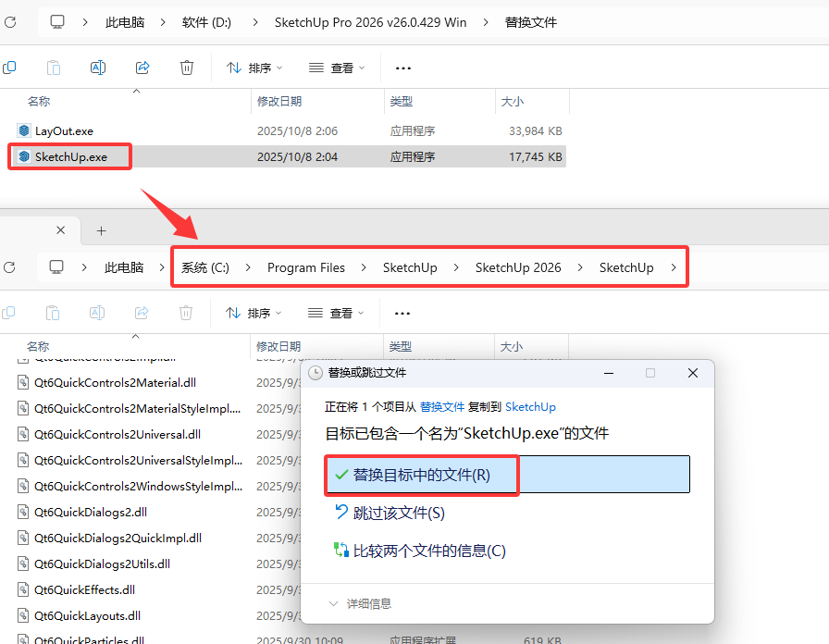Click the share icon in upper toolbar
Screen dimensions: 829x644
142,68
